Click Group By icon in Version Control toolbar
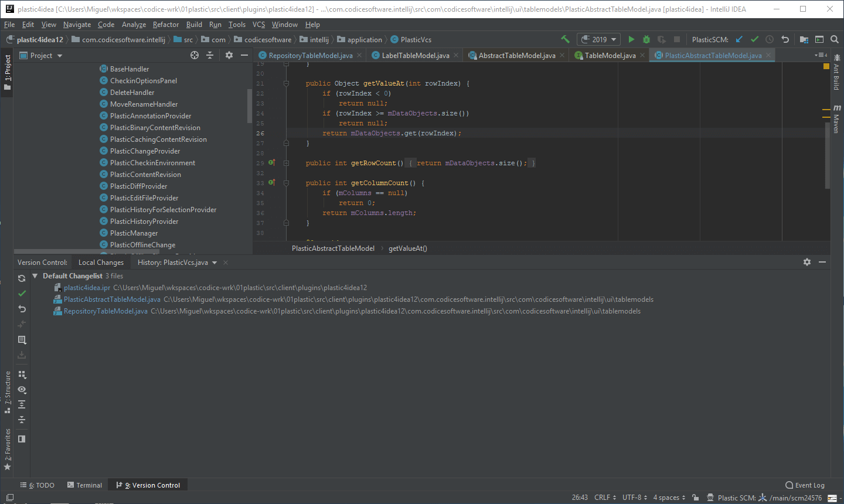The height and width of the screenshot is (504, 844). tap(22, 374)
